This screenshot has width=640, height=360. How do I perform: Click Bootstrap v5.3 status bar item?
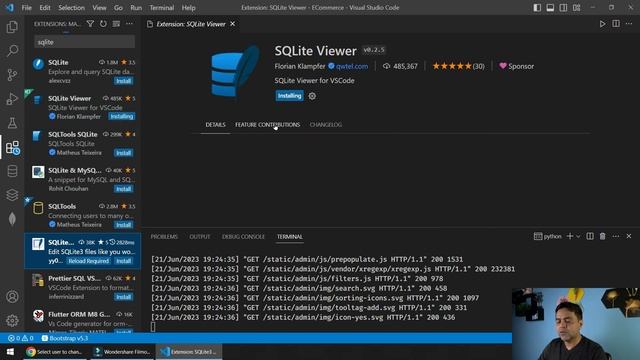coord(65,338)
